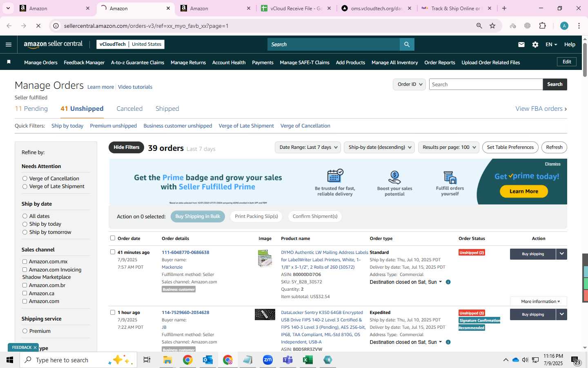View site information icon in address bar
This screenshot has height=368, width=588.
point(56,26)
